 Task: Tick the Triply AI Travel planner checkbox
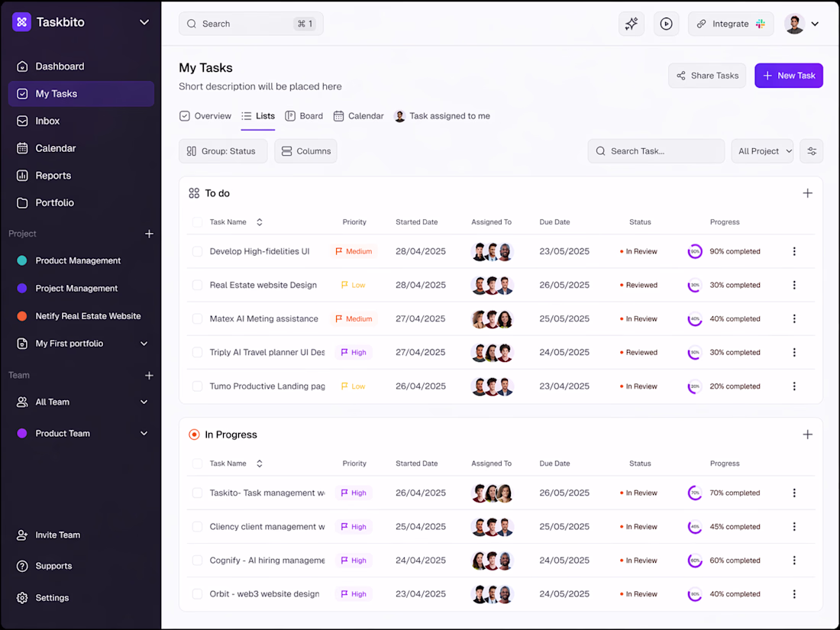click(x=197, y=353)
